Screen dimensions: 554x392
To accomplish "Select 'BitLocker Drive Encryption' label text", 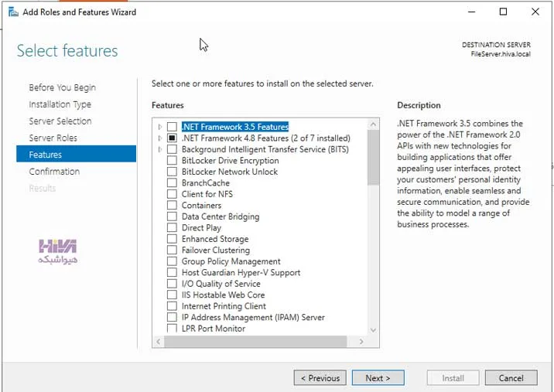I will point(230,161).
